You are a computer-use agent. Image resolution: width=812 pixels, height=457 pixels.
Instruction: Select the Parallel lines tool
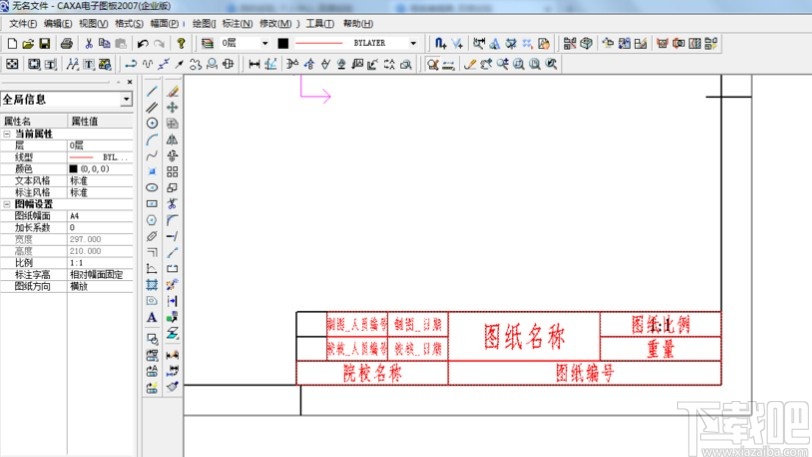click(152, 107)
